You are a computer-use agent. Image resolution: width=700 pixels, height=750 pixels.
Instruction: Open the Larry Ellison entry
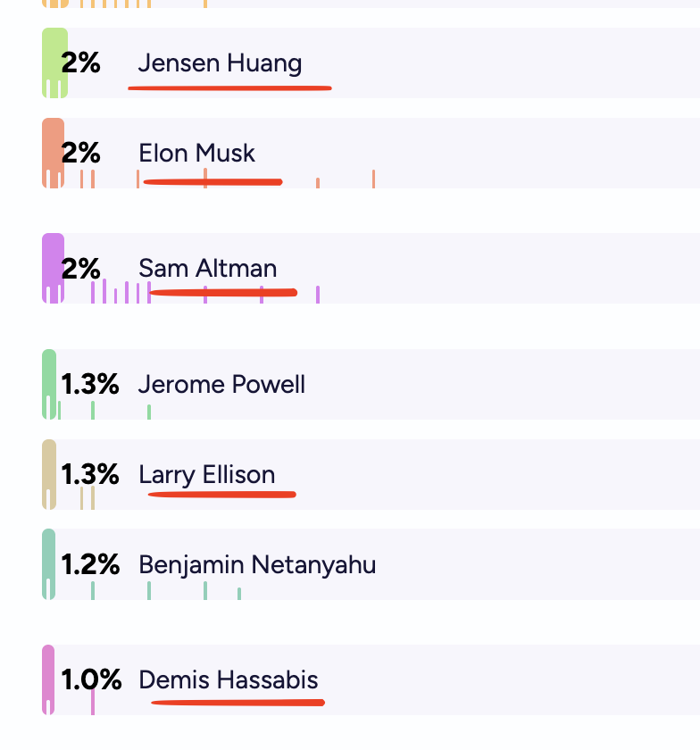pyautogui.click(x=206, y=474)
